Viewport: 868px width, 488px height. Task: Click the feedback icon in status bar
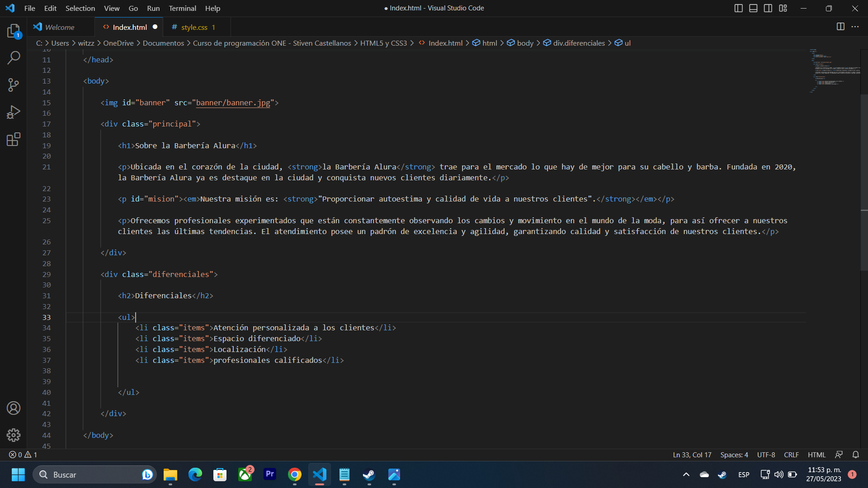tap(839, 455)
